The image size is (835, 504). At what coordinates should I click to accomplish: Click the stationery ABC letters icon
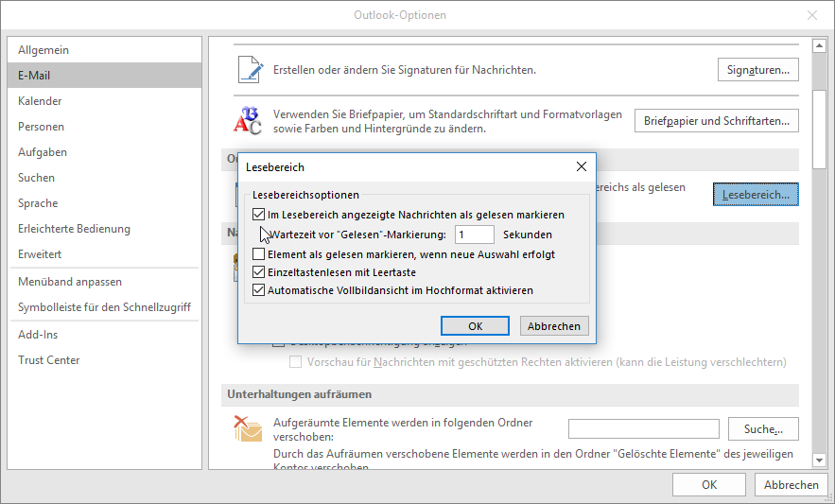pyautogui.click(x=248, y=121)
